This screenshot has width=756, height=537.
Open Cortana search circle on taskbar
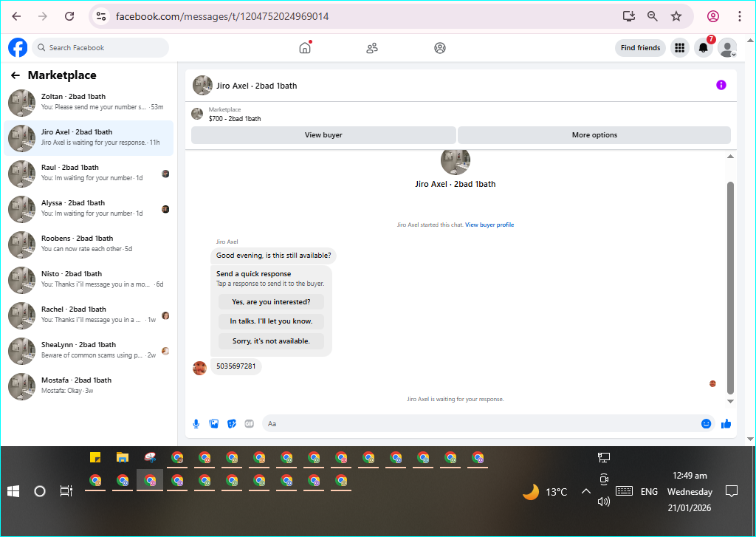pos(40,492)
